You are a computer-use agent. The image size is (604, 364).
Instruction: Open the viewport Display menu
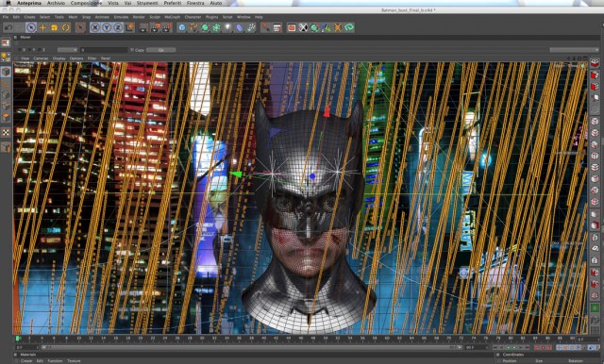click(x=59, y=58)
